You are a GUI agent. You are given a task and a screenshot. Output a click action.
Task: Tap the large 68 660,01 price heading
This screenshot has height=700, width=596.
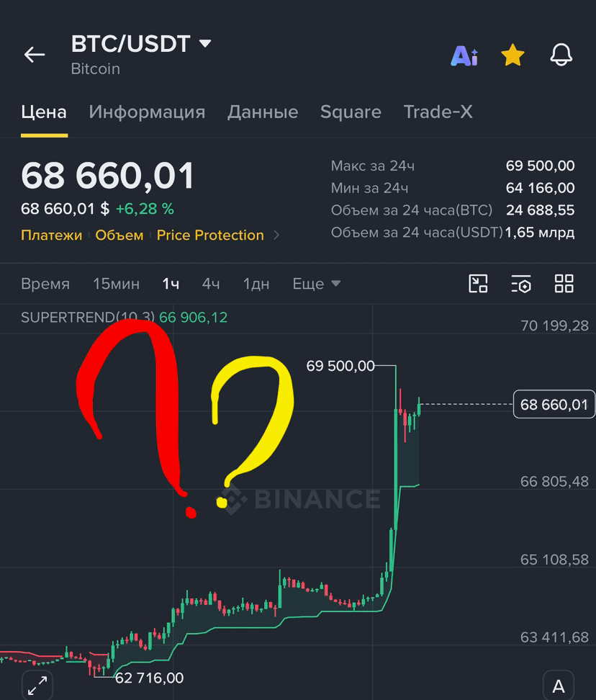pyautogui.click(x=107, y=176)
